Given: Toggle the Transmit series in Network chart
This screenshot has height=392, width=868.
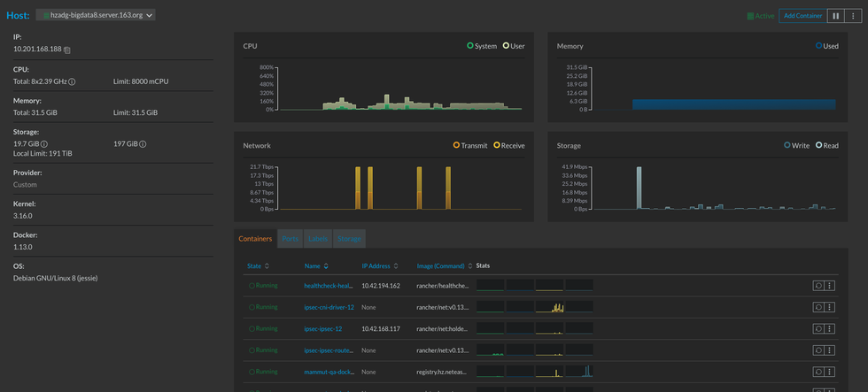Looking at the screenshot, I should [470, 145].
